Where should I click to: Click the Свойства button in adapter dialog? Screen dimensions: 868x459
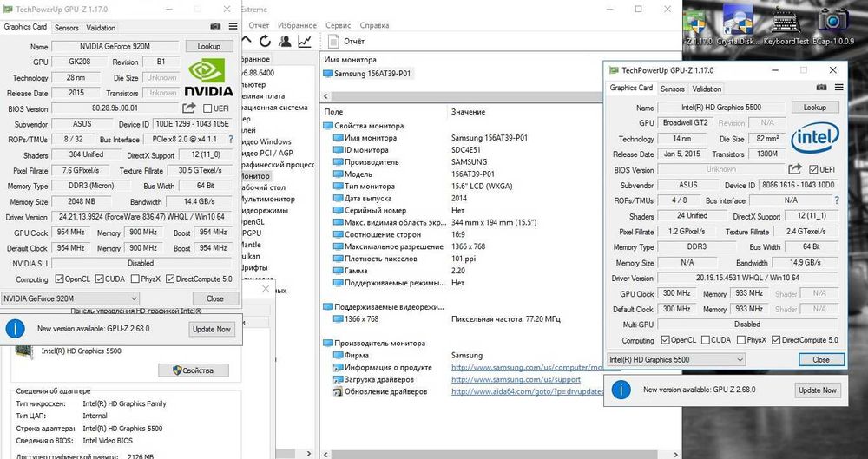[194, 370]
